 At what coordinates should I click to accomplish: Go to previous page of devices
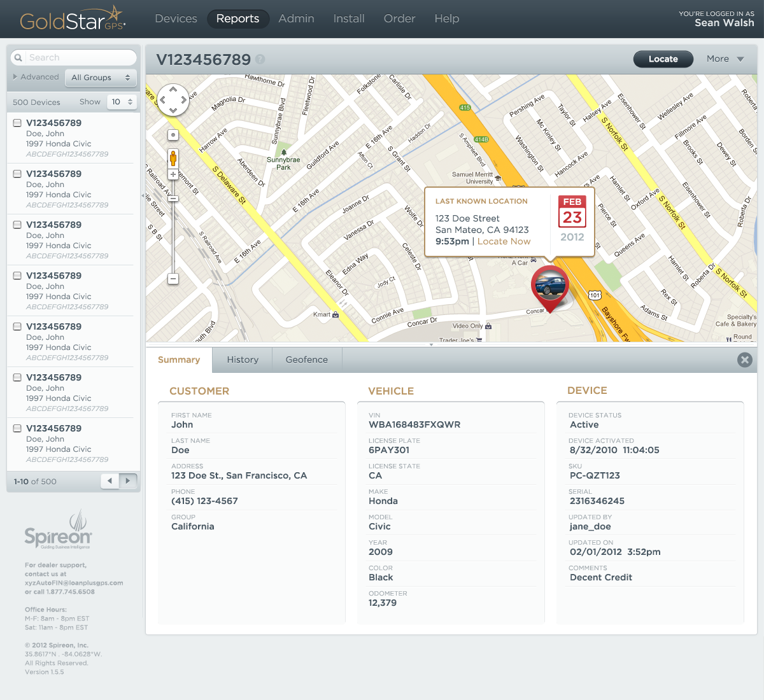point(110,481)
